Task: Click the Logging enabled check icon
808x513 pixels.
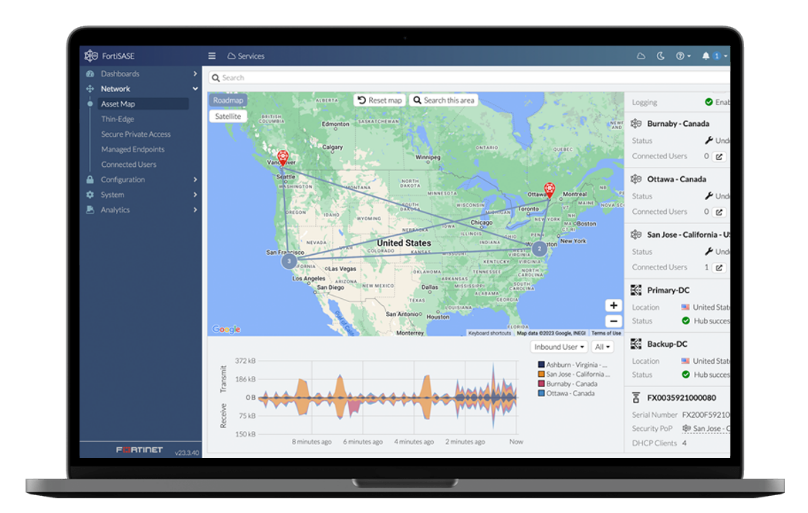Action: [709, 102]
